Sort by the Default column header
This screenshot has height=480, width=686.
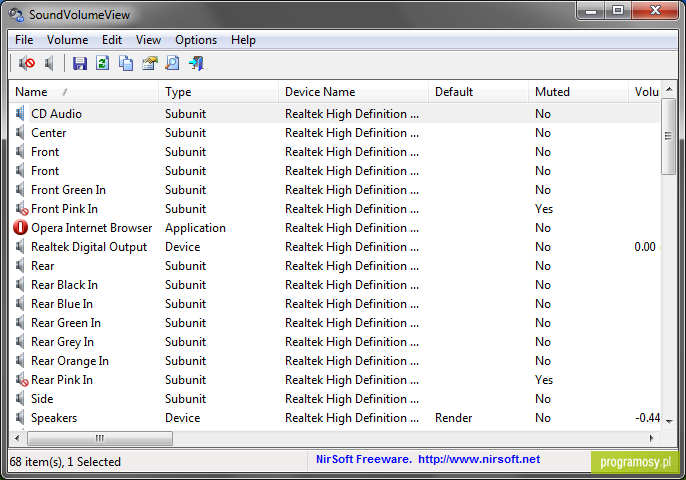(x=478, y=92)
